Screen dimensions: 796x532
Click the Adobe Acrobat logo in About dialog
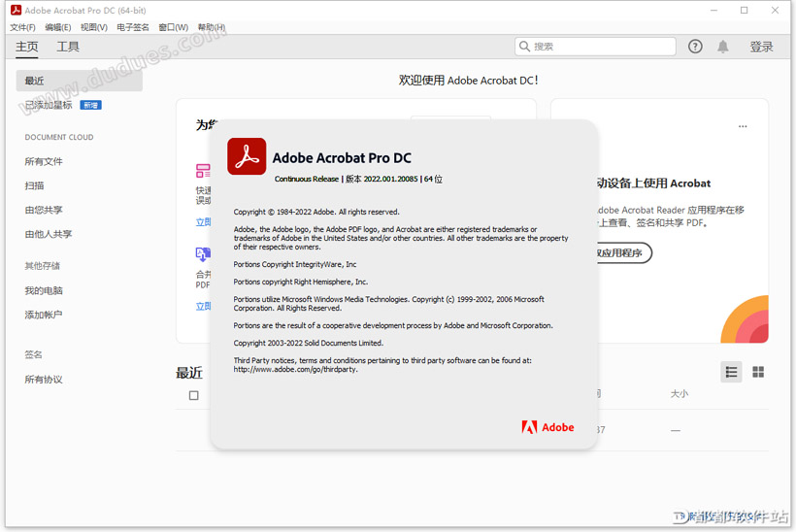247,156
